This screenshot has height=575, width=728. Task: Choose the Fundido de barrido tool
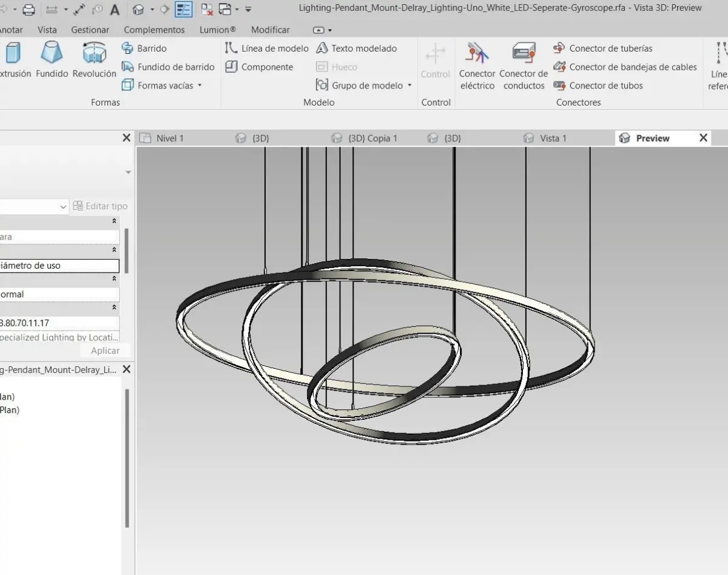(x=168, y=67)
